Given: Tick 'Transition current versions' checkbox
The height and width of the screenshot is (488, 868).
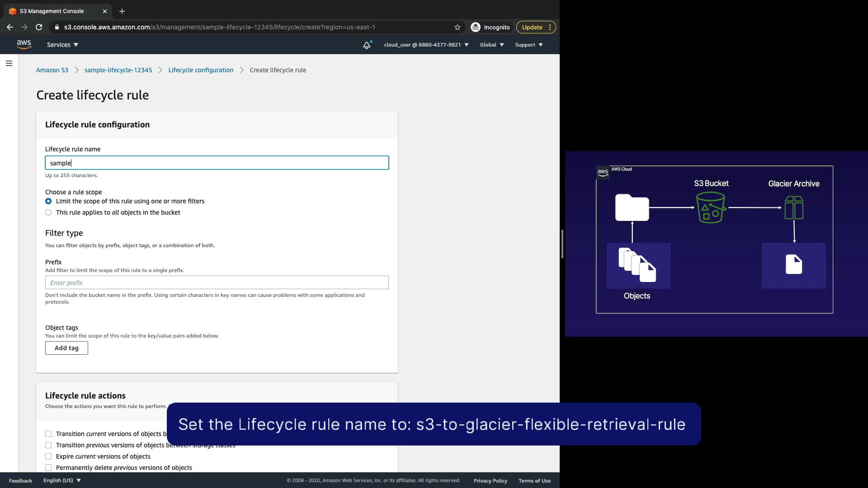Looking at the screenshot, I should pos(48,434).
